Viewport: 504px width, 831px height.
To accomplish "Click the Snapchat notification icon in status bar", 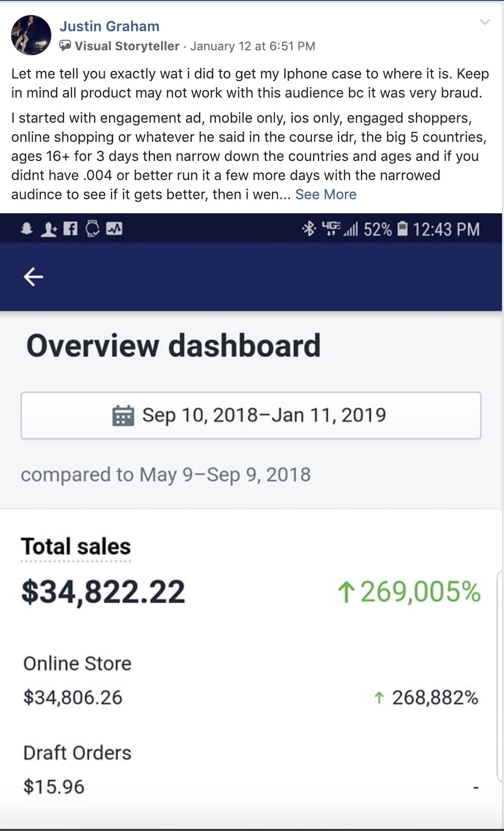I will (x=27, y=229).
